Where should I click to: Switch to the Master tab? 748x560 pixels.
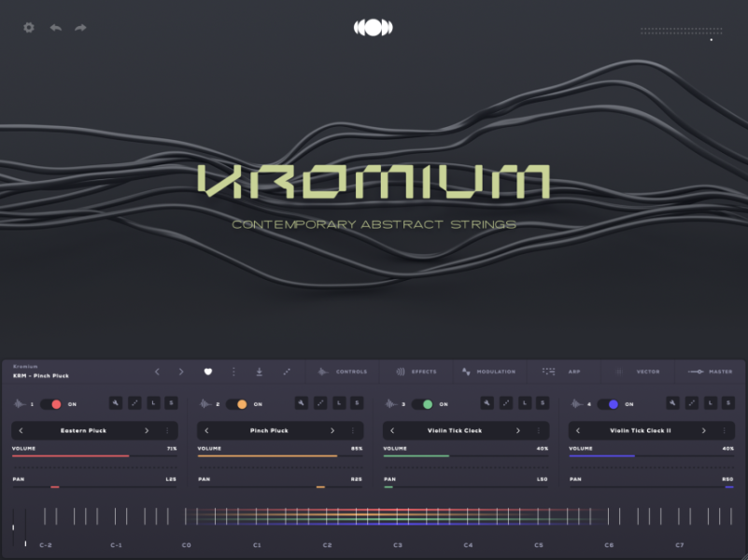click(711, 371)
